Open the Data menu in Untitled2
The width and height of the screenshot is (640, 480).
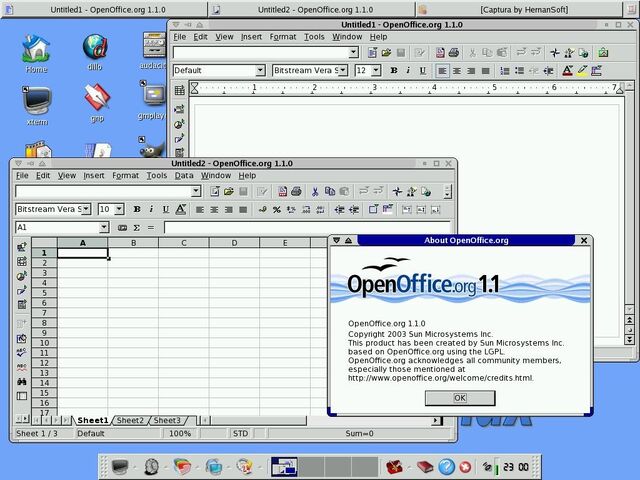pyautogui.click(x=184, y=176)
